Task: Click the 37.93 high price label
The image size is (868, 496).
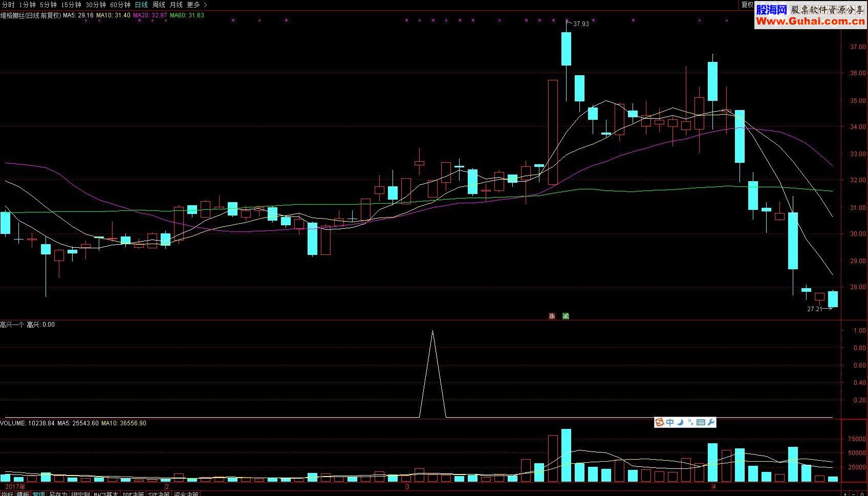Action: [581, 24]
